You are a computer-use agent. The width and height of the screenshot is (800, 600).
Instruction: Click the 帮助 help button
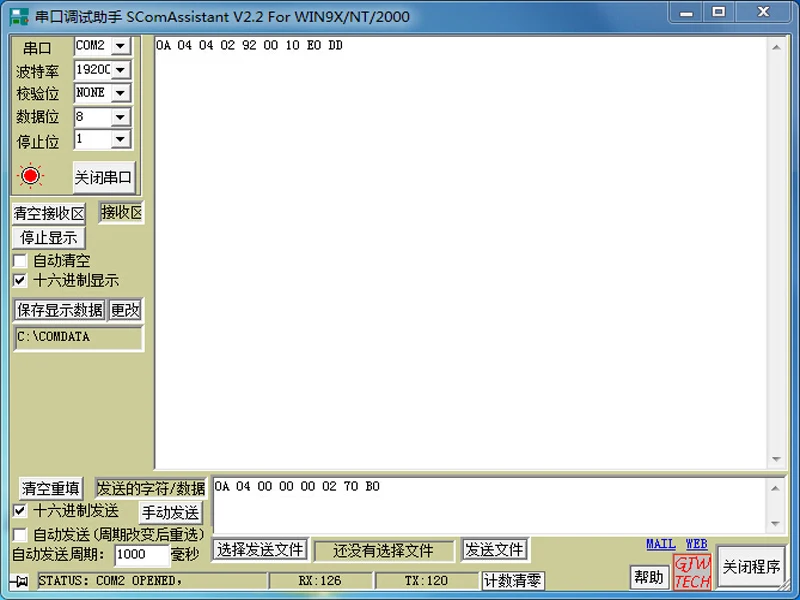click(x=649, y=578)
